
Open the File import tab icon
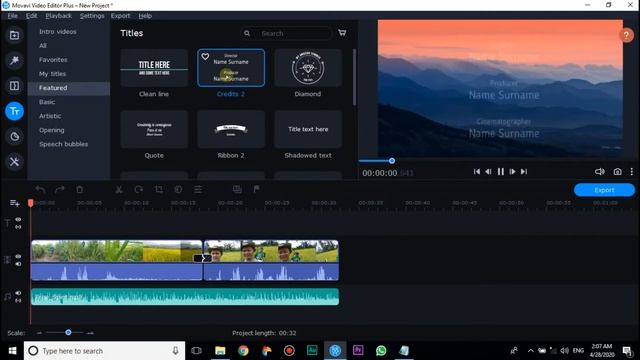(x=14, y=36)
